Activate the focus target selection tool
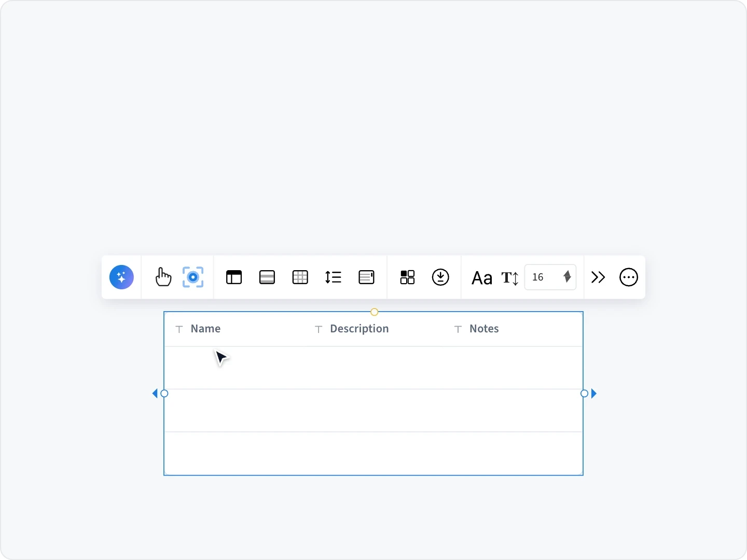 point(193,277)
